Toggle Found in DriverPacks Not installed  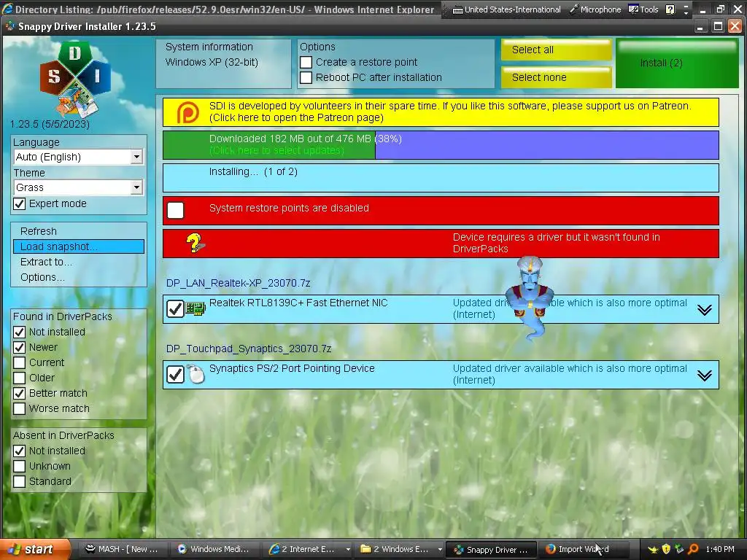point(20,332)
